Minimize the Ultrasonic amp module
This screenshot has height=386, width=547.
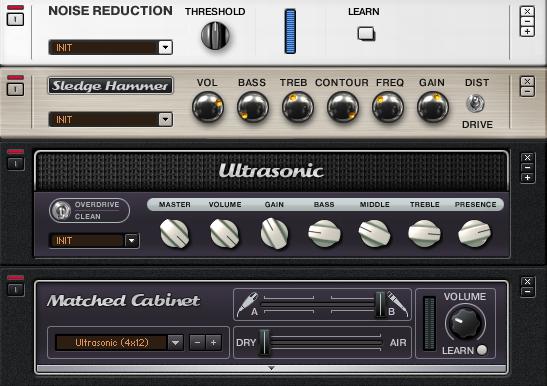pyautogui.click(x=527, y=168)
